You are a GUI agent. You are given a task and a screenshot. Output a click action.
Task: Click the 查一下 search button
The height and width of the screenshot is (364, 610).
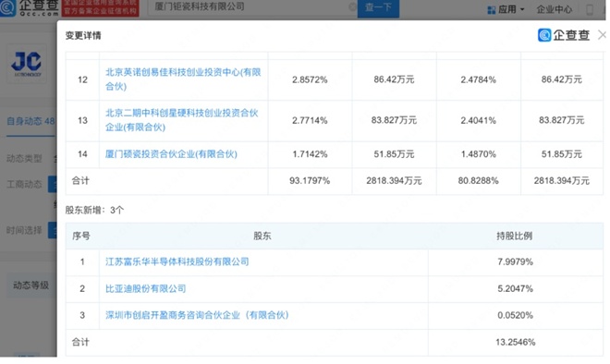(x=378, y=7)
